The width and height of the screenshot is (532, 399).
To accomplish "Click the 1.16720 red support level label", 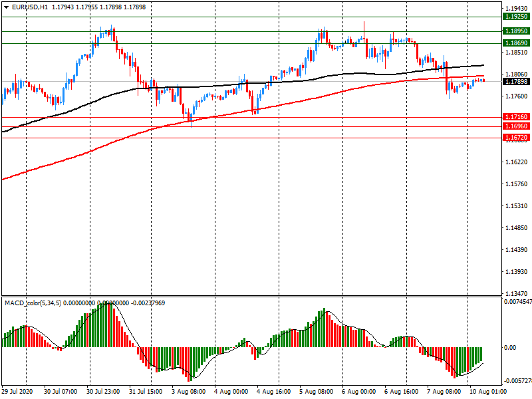I will pyautogui.click(x=516, y=138).
